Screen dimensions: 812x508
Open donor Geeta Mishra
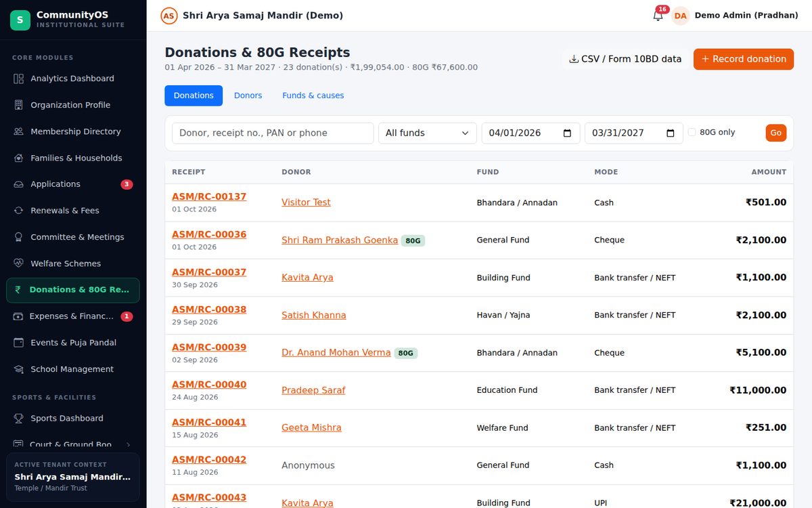[x=311, y=428]
